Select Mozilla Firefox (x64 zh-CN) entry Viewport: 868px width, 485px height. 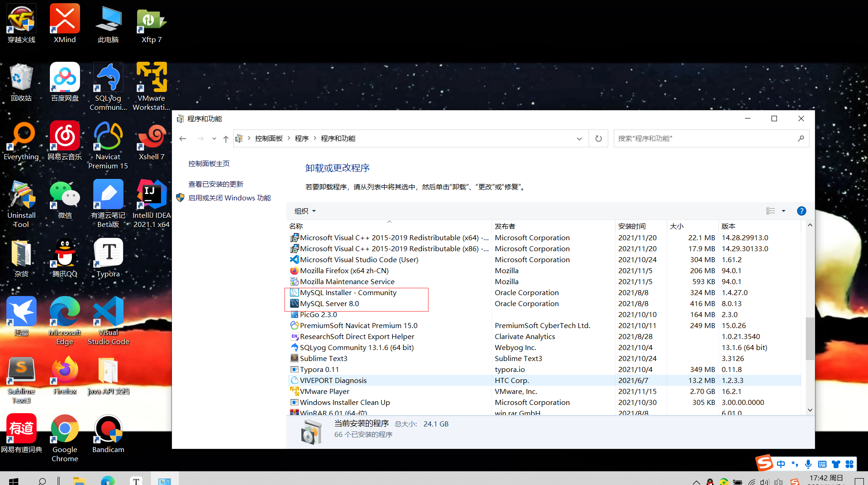544,271
